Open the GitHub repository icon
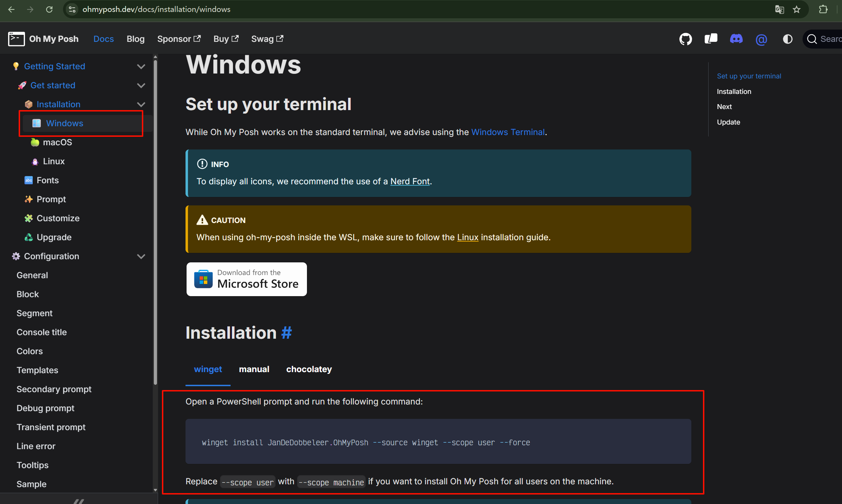The width and height of the screenshot is (842, 504). click(x=685, y=39)
